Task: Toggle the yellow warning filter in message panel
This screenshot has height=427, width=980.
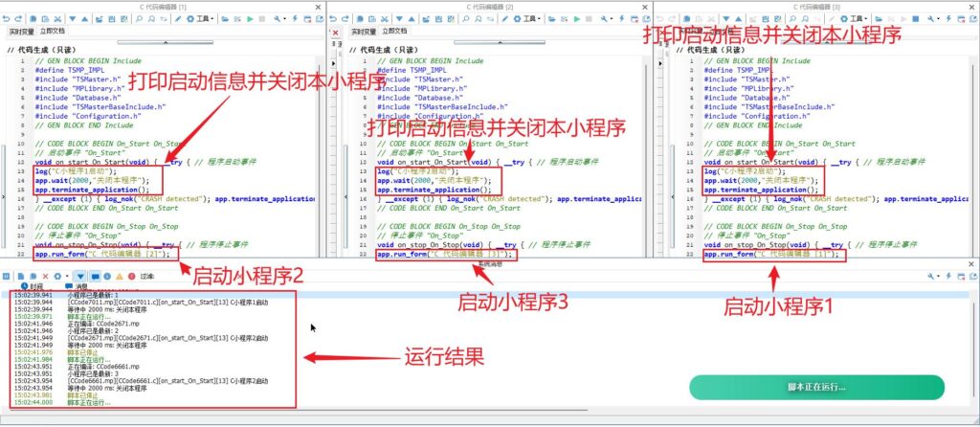Action: tap(120, 276)
